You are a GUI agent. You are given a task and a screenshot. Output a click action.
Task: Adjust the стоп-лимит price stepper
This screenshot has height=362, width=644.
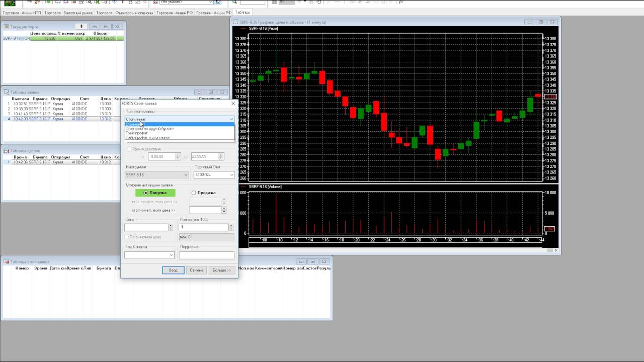tap(224, 210)
